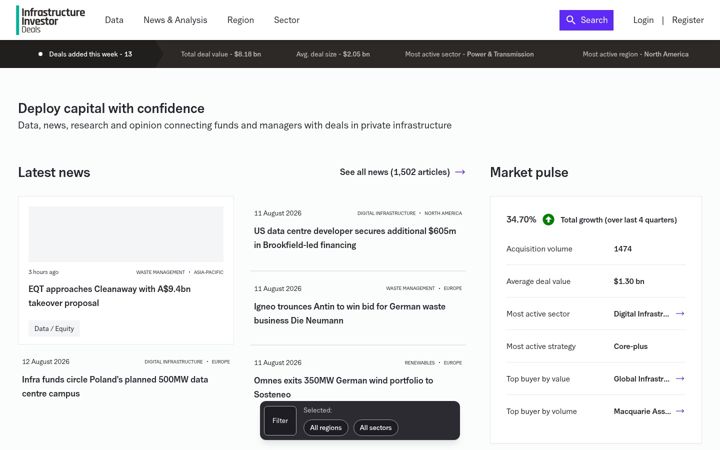Screen dimensions: 720x450
Task: Click NORTH AMERICA tag on Brookfield article
Action: coord(443,213)
